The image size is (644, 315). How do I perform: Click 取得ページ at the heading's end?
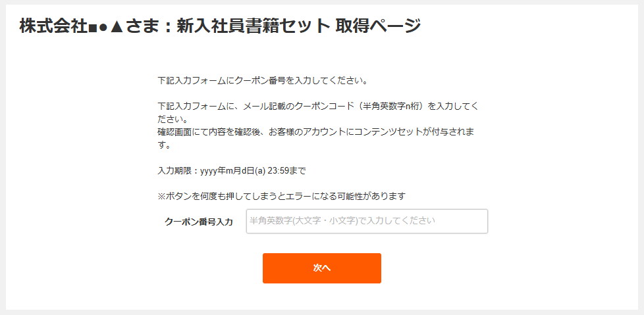[377, 26]
